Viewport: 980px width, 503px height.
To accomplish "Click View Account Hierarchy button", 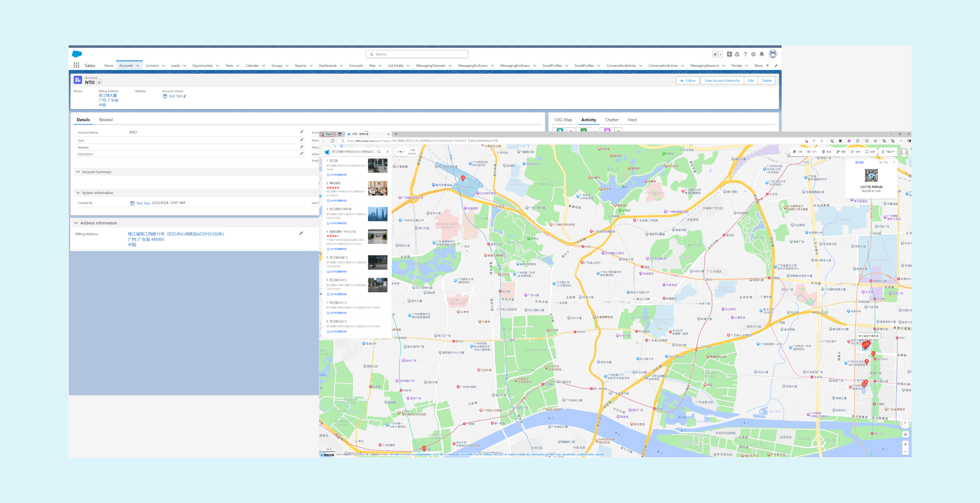I will (x=722, y=81).
